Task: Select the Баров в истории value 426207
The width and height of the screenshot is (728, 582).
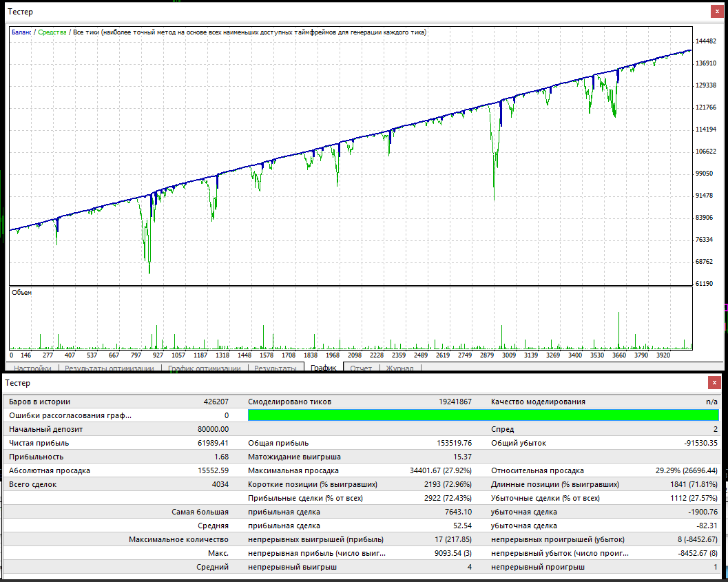Action: pos(216,402)
